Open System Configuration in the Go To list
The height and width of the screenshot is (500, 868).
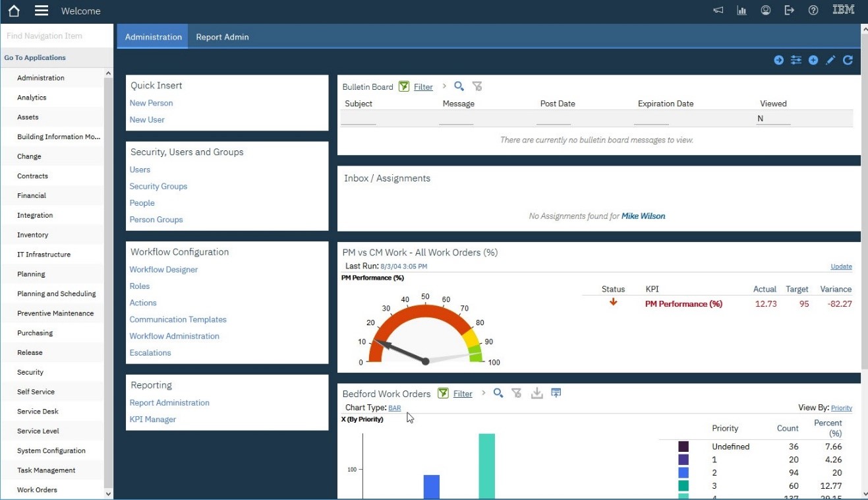tap(51, 451)
